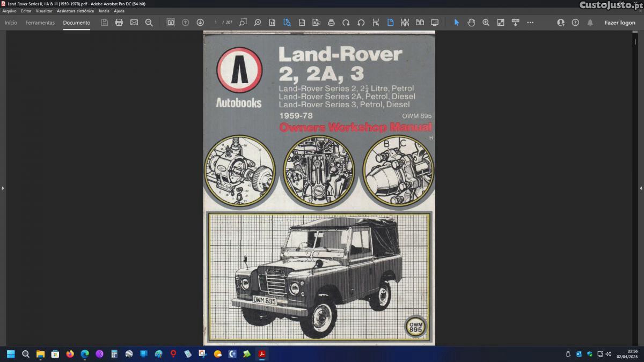Print the document using the printer icon

[x=119, y=23]
